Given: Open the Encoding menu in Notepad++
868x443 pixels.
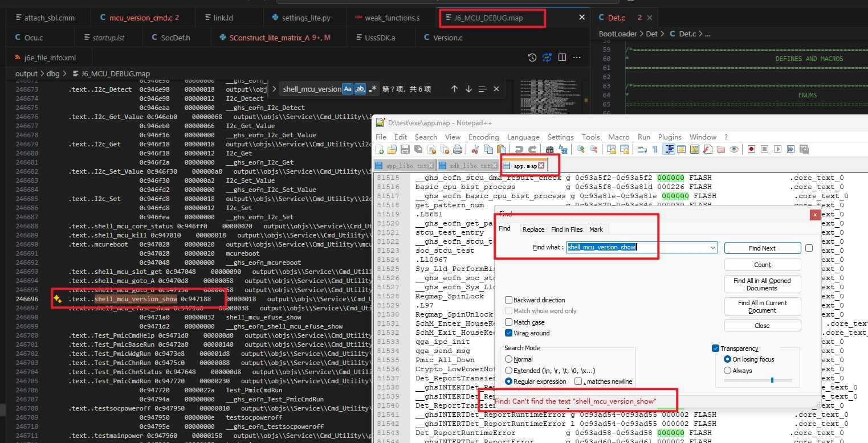Looking at the screenshot, I should [x=483, y=137].
